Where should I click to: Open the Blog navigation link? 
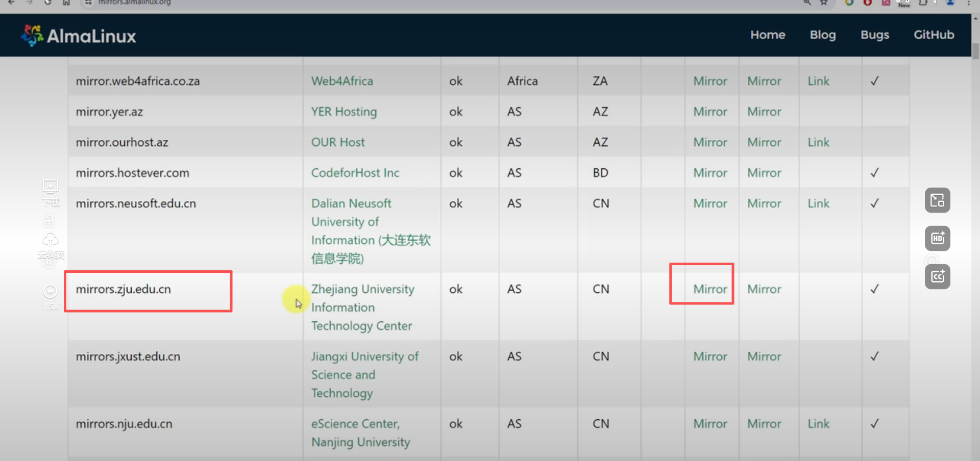coord(823,35)
